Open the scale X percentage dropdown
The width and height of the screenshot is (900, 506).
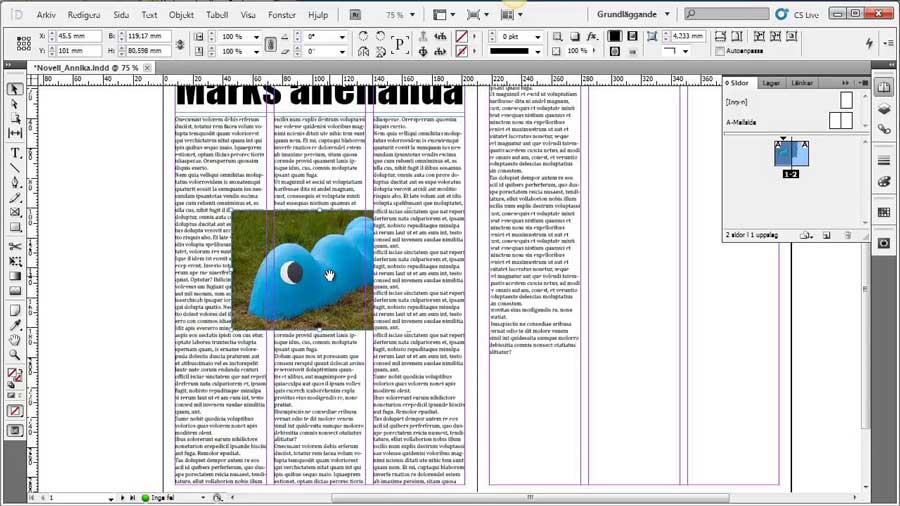pos(257,36)
